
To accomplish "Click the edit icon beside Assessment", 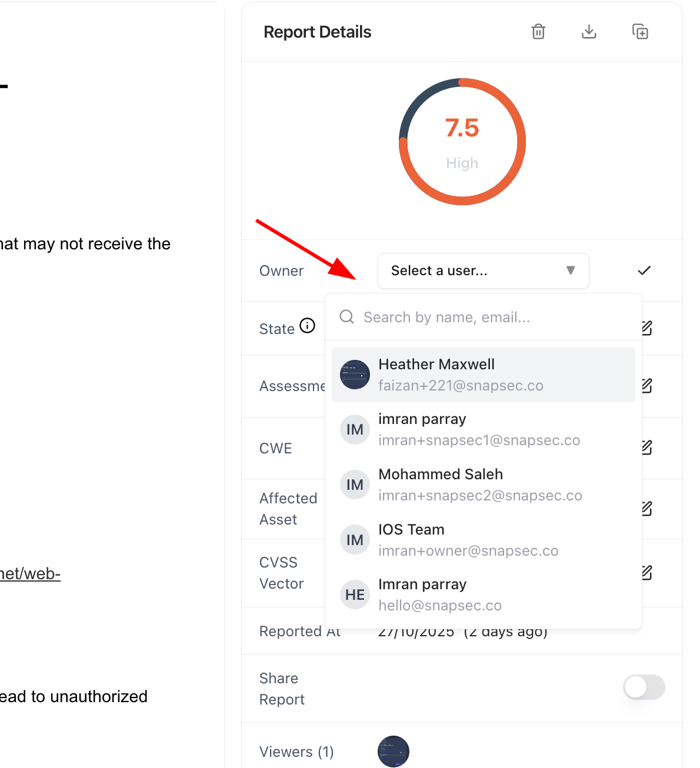I will pos(646,386).
